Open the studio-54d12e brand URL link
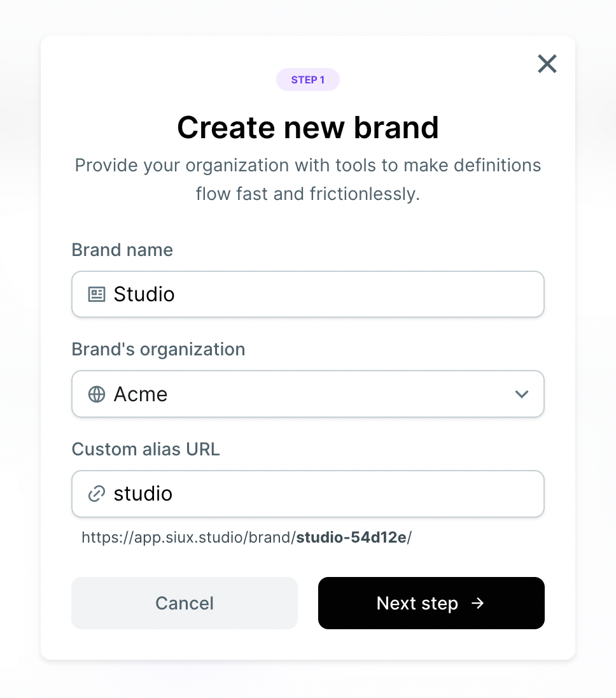The width and height of the screenshot is (616, 698). click(246, 538)
